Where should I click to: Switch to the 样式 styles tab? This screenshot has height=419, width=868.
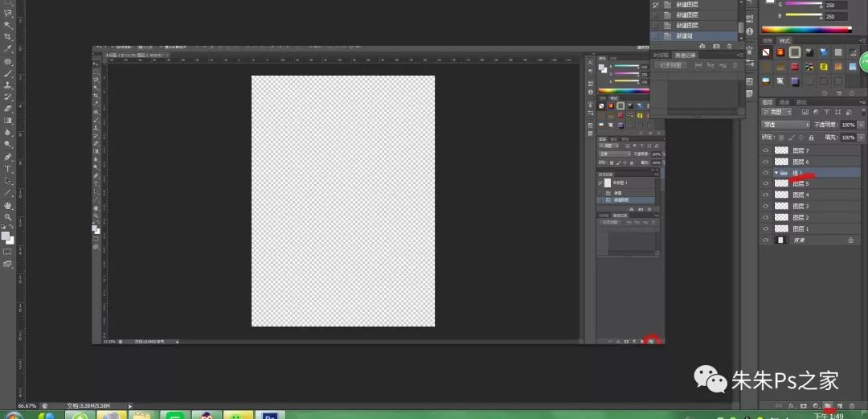click(x=785, y=40)
